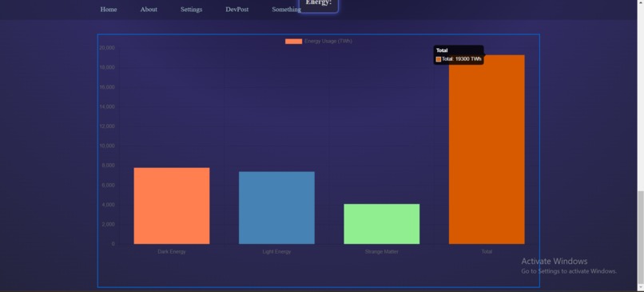The width and height of the screenshot is (644, 292).
Task: Open Settings in the navigation bar
Action: [x=192, y=10]
